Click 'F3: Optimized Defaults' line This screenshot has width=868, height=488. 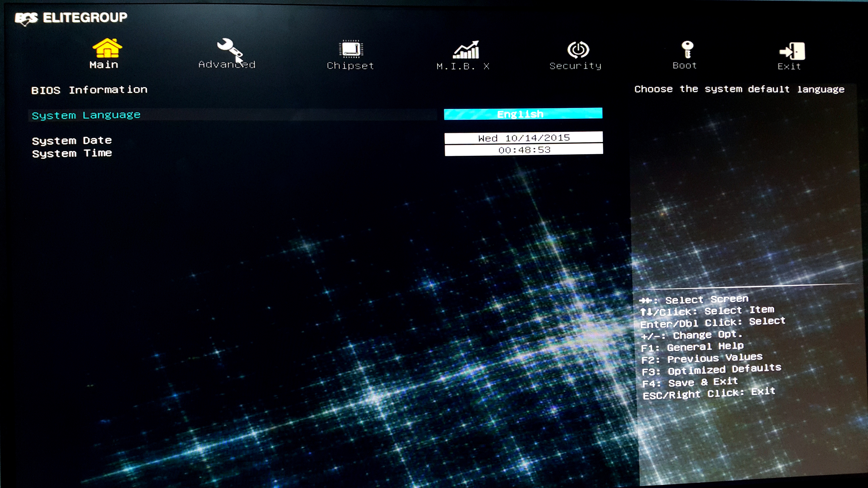711,370
